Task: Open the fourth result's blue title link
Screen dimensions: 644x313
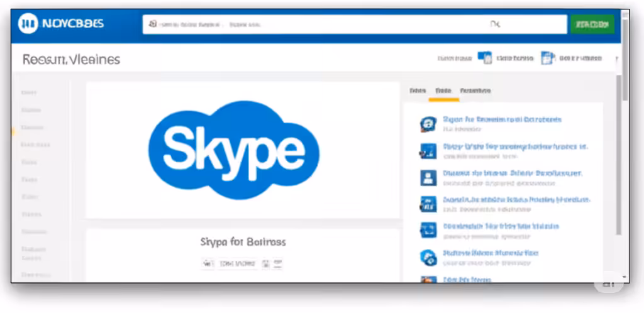Action: (x=516, y=200)
